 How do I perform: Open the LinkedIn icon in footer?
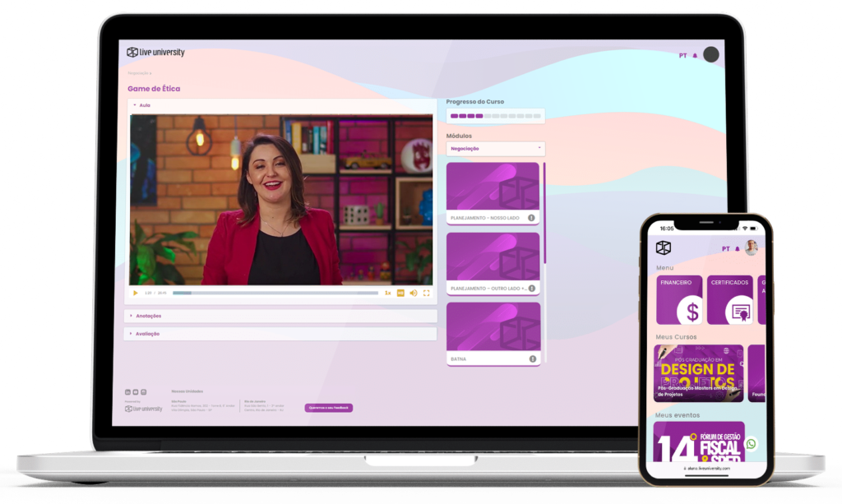coord(127,391)
